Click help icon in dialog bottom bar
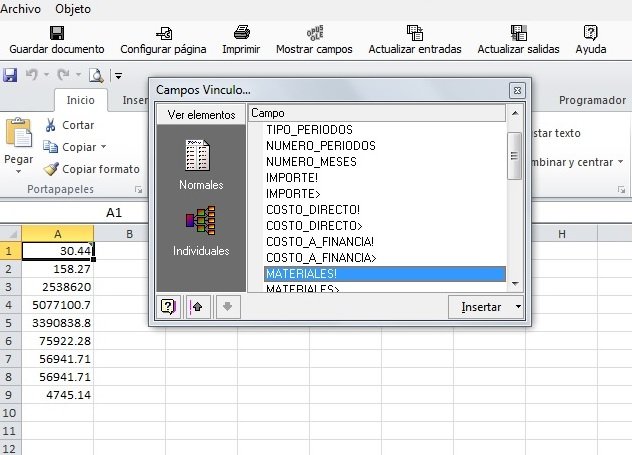Viewport: 632px width, 455px height. (169, 307)
